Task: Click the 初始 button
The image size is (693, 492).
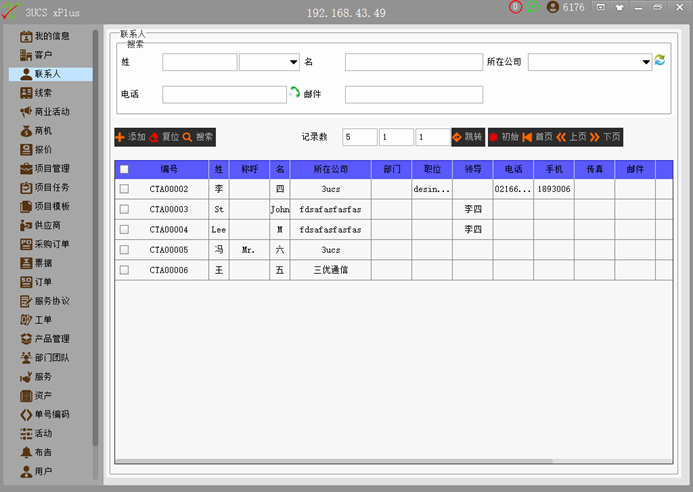Action: pos(504,137)
